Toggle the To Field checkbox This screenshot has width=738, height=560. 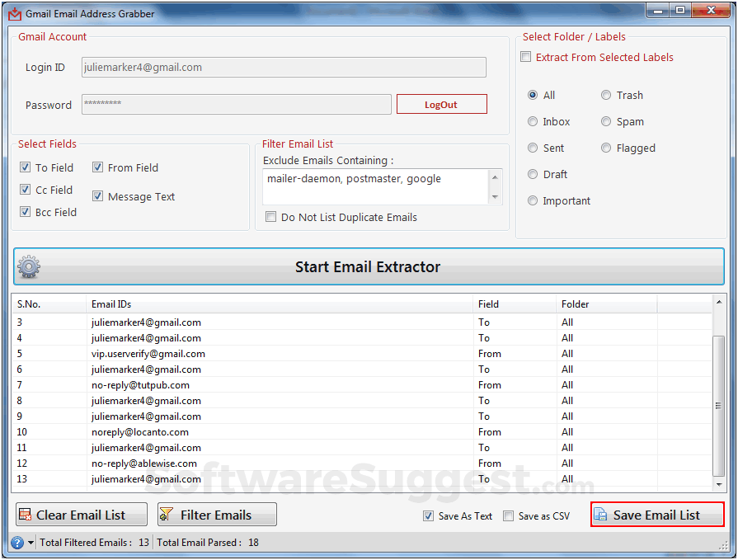click(x=25, y=167)
